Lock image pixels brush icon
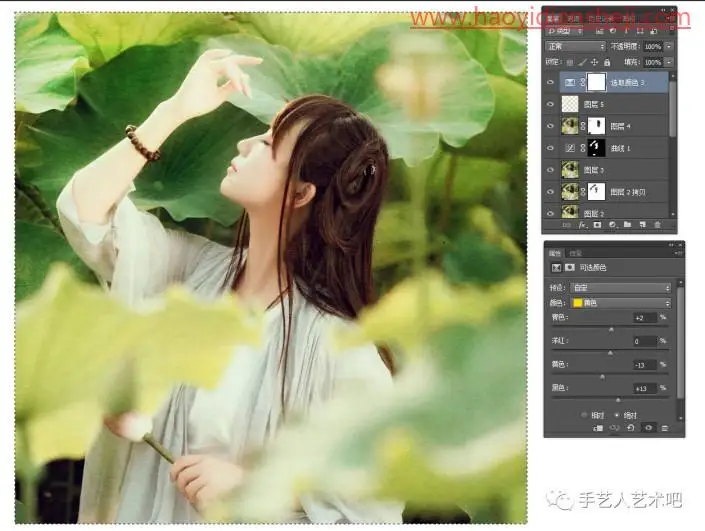Viewport: 705px width, 531px height. point(582,62)
